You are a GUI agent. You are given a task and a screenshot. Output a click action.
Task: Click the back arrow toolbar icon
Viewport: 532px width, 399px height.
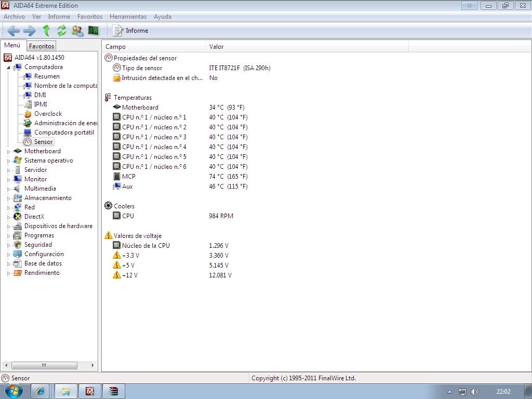click(x=14, y=31)
